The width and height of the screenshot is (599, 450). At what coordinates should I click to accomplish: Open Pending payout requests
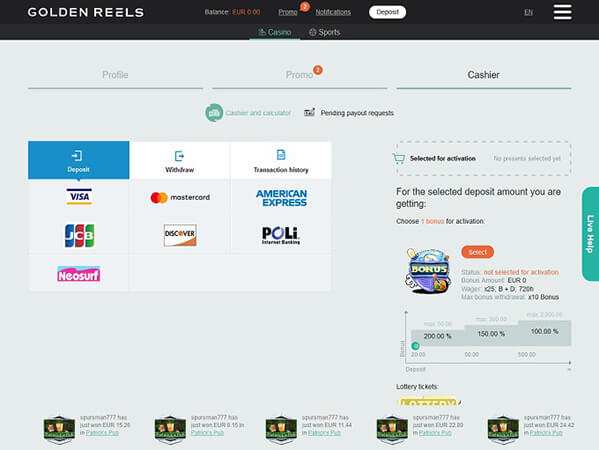point(349,113)
